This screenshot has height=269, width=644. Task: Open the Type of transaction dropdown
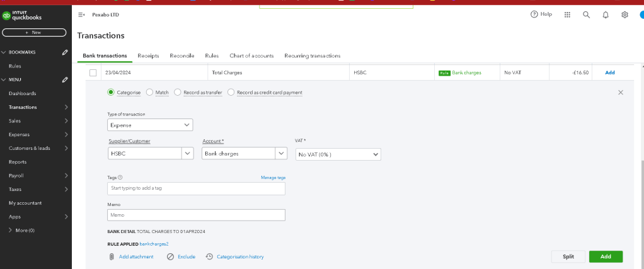[x=150, y=125]
